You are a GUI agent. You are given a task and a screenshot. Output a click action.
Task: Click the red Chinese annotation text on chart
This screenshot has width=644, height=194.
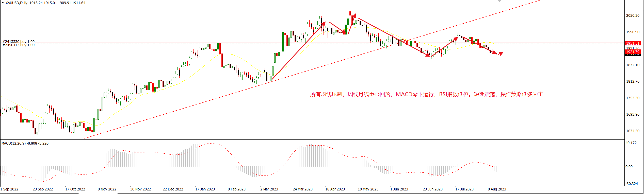click(x=426, y=94)
